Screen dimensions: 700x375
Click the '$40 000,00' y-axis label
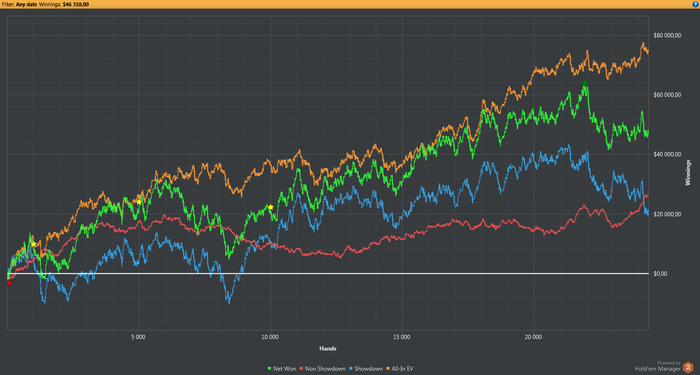click(667, 154)
